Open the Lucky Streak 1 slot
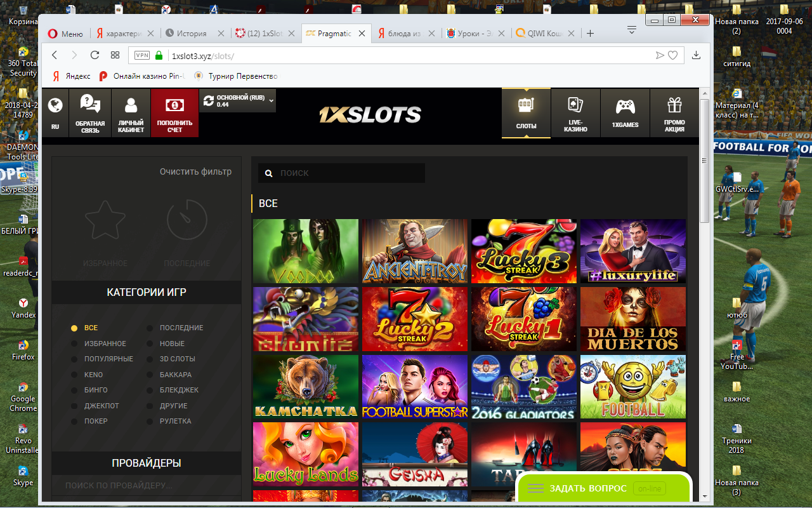 [524, 319]
